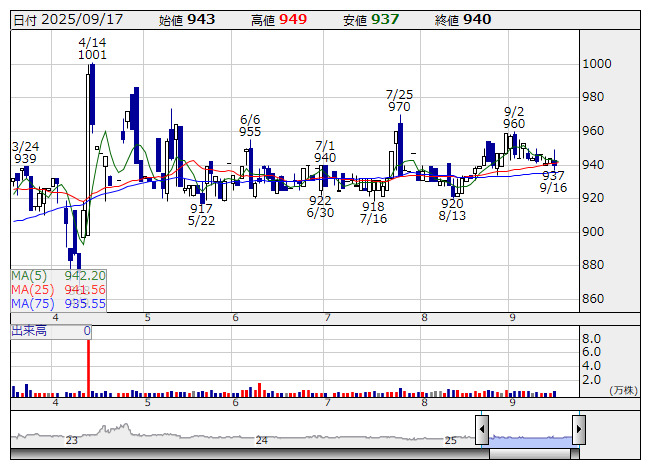Click the 始値 943 opening price value
653x470 pixels.
point(200,19)
